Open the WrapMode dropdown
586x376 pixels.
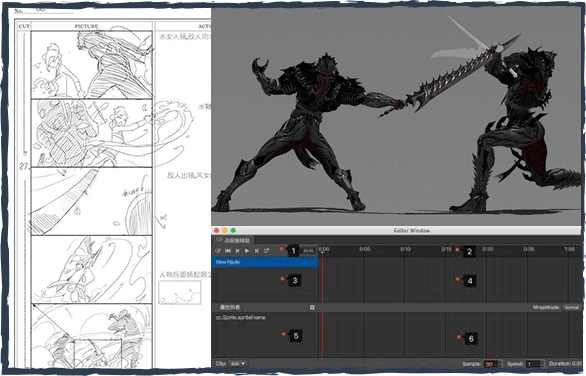(x=571, y=307)
